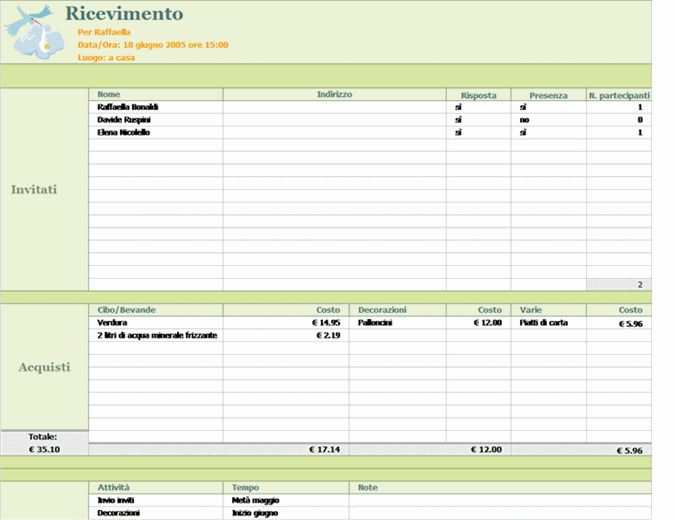675x520 pixels.
Task: Click the 'no' Presenza cell for Davide
Action: [524, 120]
